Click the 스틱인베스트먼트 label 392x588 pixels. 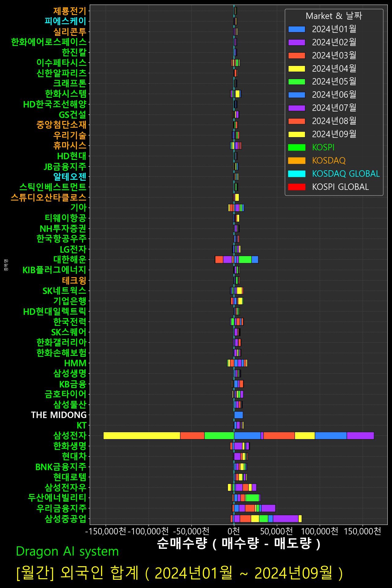coord(53,187)
